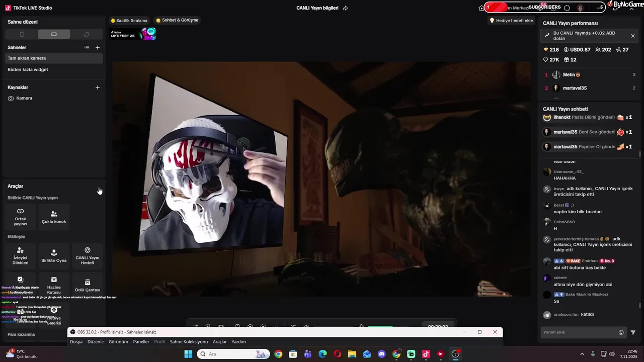Open File Explorer from the taskbar

[x=352, y=354]
